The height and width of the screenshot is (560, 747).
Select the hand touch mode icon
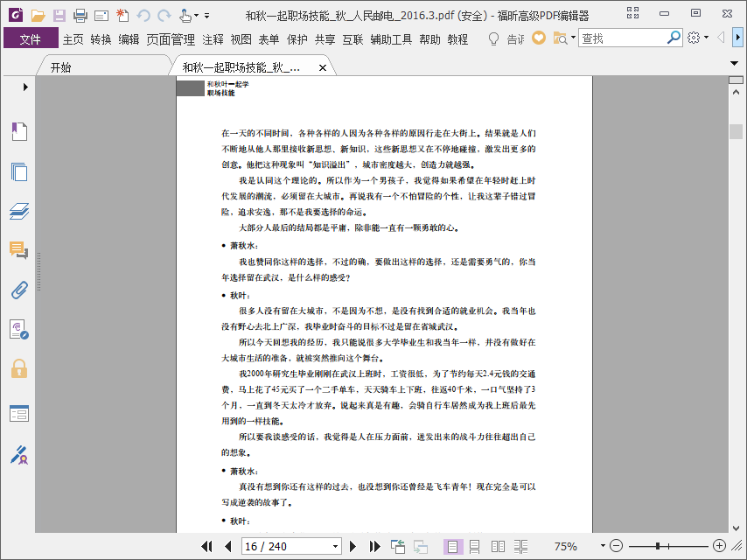(185, 16)
